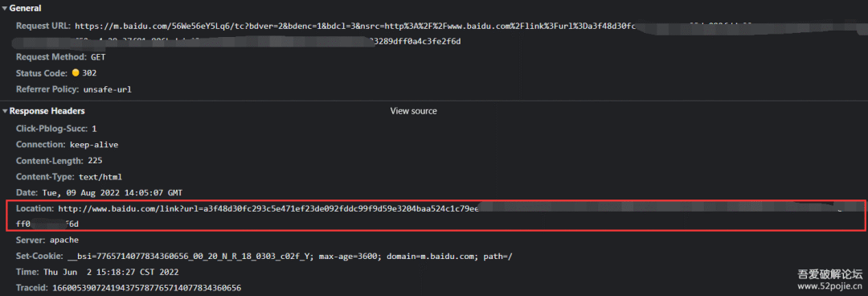Select the Content-Type text/html header
868x296 pixels.
[68, 177]
